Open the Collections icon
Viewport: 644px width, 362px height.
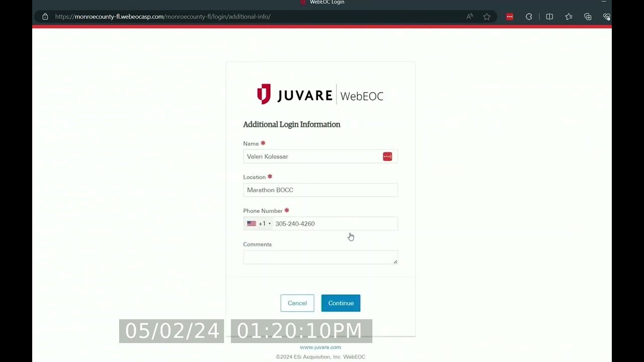click(x=588, y=17)
